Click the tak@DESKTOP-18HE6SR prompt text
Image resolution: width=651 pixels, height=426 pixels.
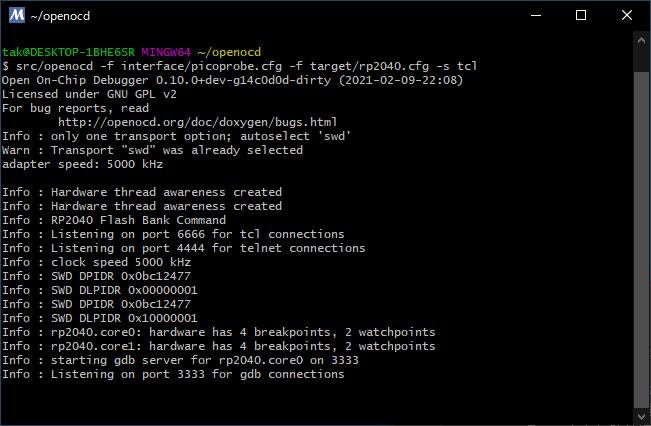click(x=67, y=52)
